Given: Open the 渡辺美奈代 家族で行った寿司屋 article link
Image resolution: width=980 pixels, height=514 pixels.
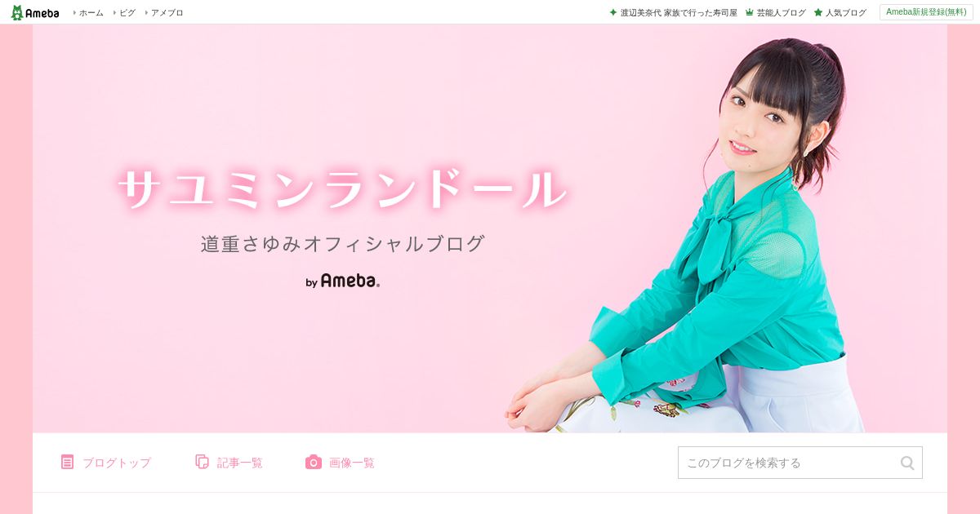Looking at the screenshot, I should tap(679, 13).
